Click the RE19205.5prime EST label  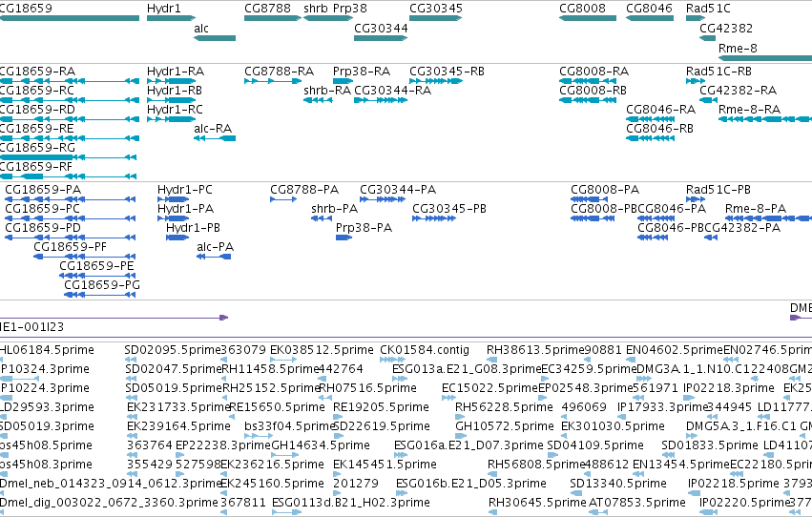[381, 407]
